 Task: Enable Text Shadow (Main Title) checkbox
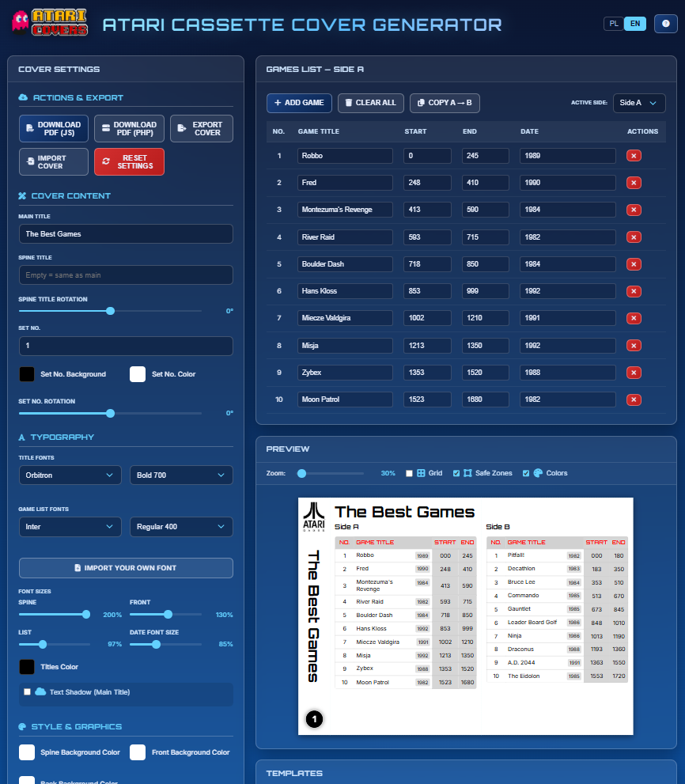point(28,692)
